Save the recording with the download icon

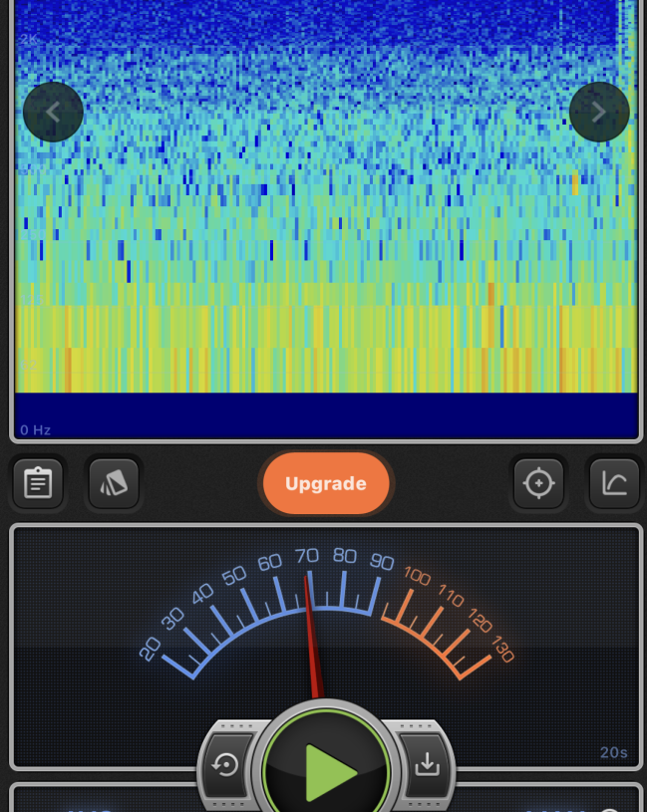(x=427, y=764)
